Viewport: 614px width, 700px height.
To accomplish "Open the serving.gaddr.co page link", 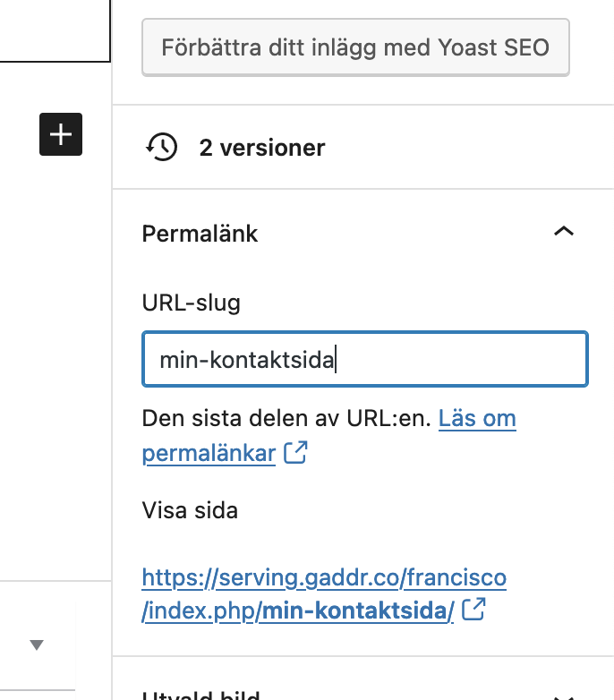I will coord(324,577).
